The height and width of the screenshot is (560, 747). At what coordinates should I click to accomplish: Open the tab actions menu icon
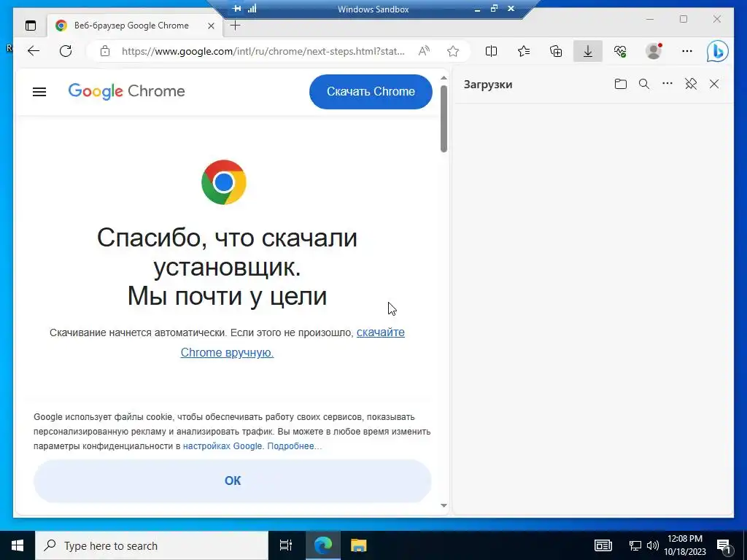(x=31, y=26)
